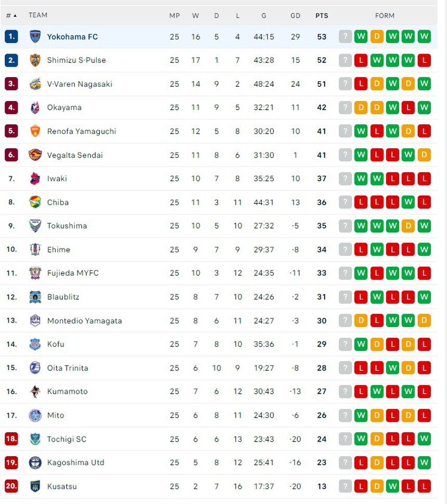The height and width of the screenshot is (504, 447).
Task: Click the MP column header
Action: (x=175, y=16)
